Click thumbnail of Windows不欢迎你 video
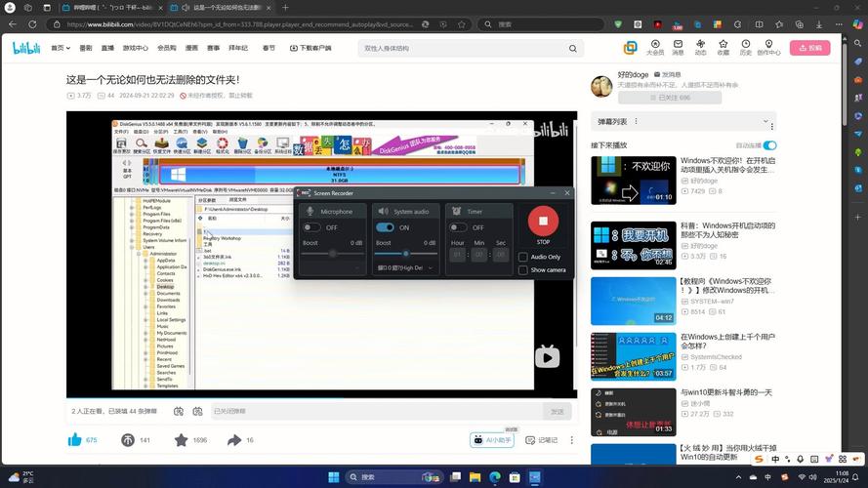 coord(634,181)
